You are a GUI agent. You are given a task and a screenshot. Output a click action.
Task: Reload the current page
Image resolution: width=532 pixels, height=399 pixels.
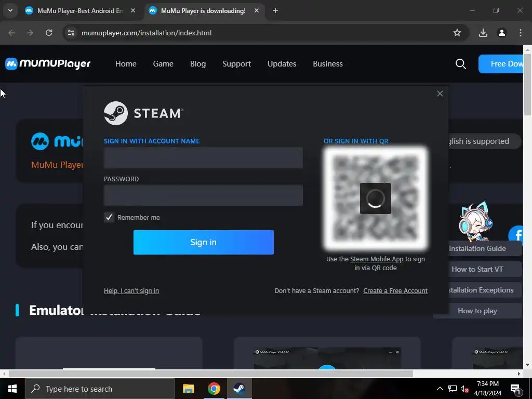click(49, 33)
